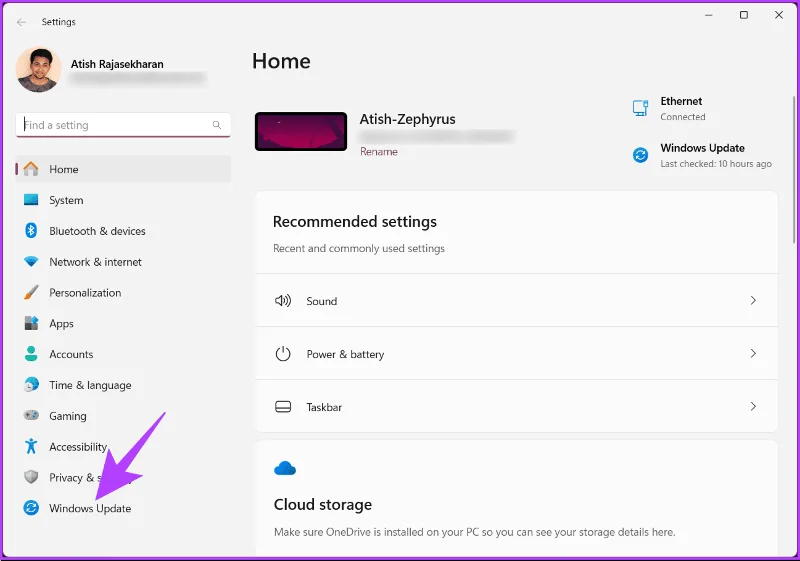The image size is (800, 561).
Task: Click the Home house icon in sidebar
Action: 31,169
